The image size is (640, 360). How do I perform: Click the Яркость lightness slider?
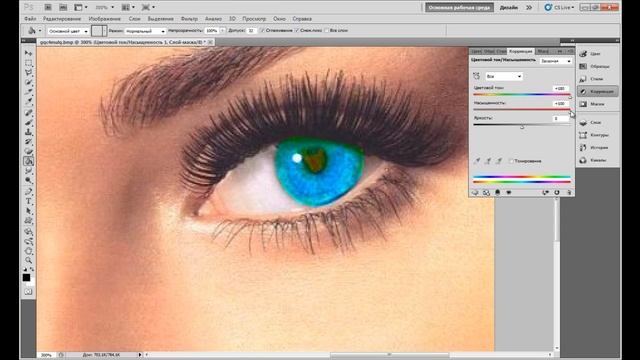coord(522,125)
